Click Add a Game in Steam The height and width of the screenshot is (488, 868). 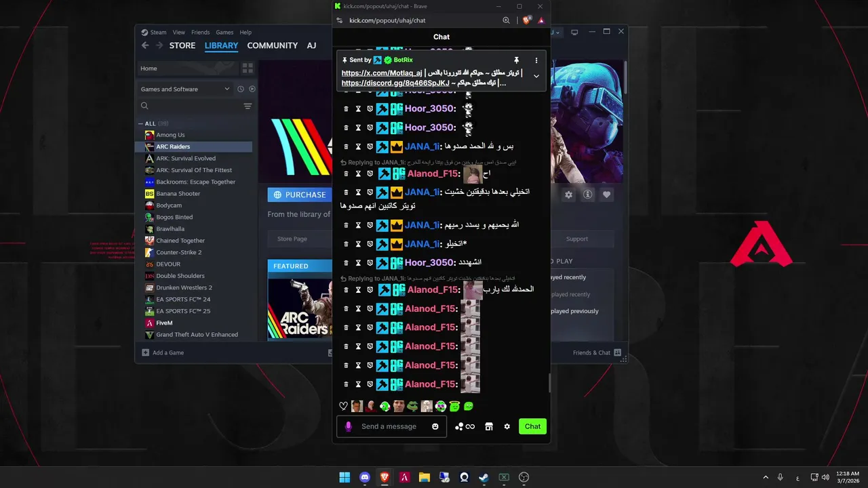tap(163, 352)
